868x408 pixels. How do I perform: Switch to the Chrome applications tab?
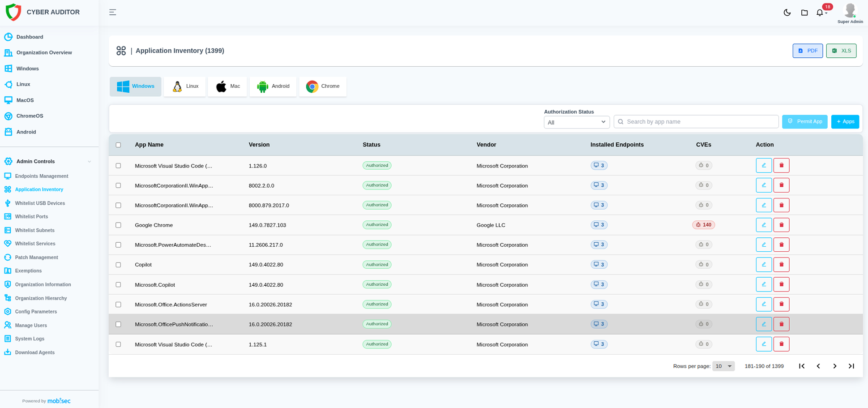pos(323,86)
